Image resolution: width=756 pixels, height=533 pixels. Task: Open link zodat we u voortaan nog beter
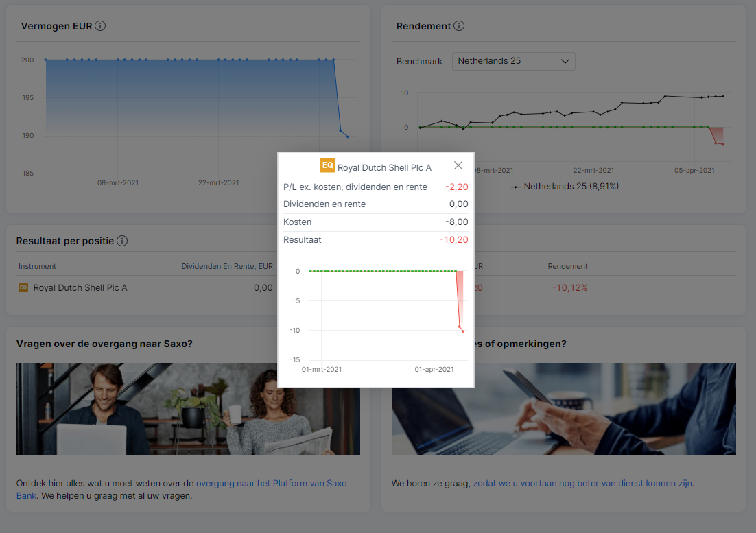[x=582, y=484]
